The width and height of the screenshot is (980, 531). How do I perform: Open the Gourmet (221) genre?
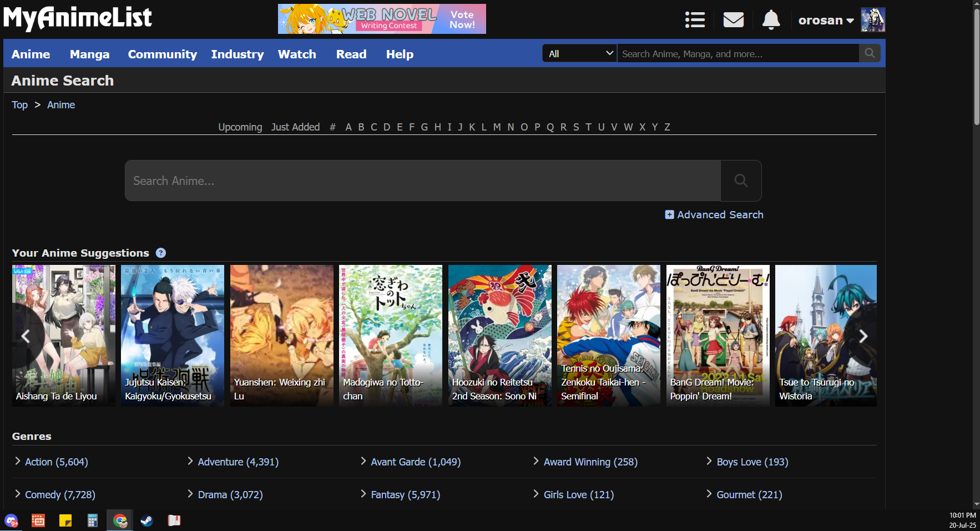749,494
